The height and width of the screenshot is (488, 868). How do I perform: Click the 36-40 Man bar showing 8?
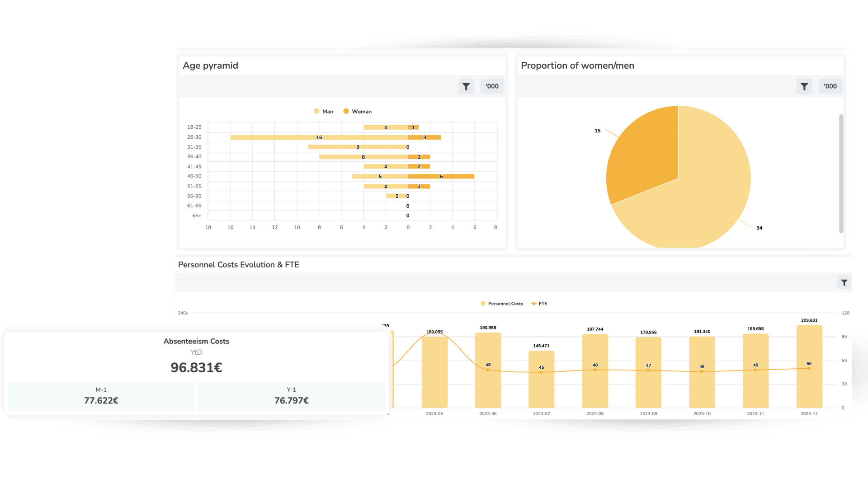[x=363, y=157]
